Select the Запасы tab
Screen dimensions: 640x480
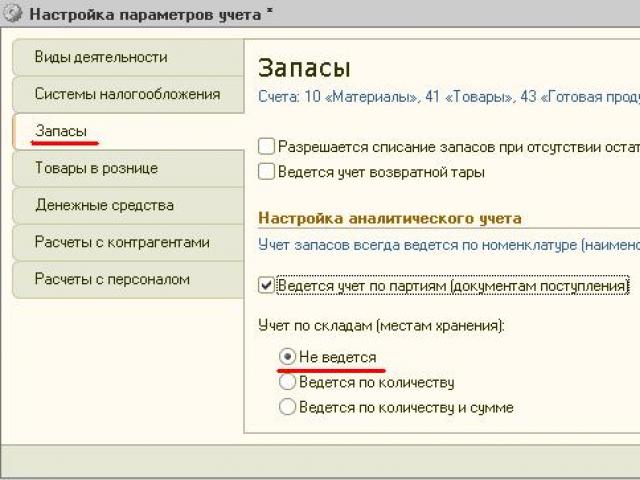point(60,131)
